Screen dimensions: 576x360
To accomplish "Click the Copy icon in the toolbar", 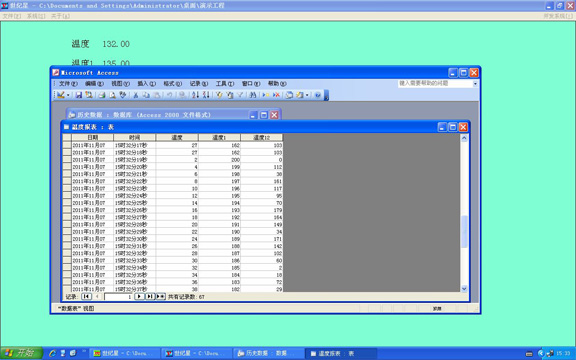I will point(146,95).
